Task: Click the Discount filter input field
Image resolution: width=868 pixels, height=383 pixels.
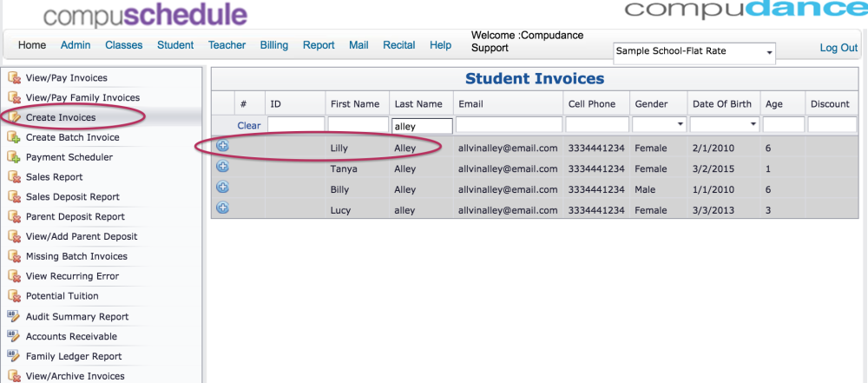Action: 832,124
